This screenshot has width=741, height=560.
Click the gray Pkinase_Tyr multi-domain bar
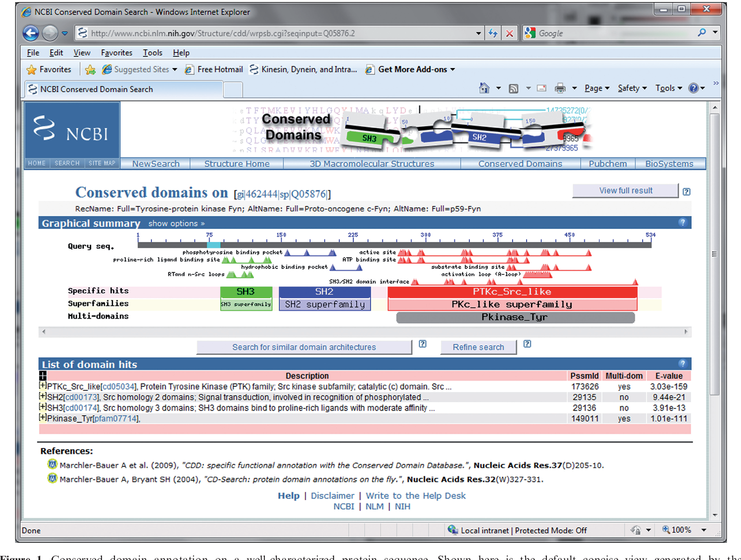(515, 317)
